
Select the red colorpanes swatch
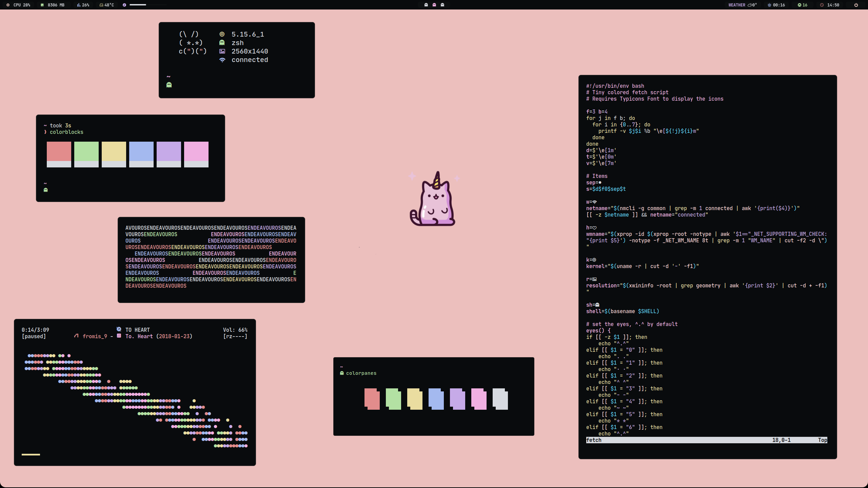pos(372,399)
